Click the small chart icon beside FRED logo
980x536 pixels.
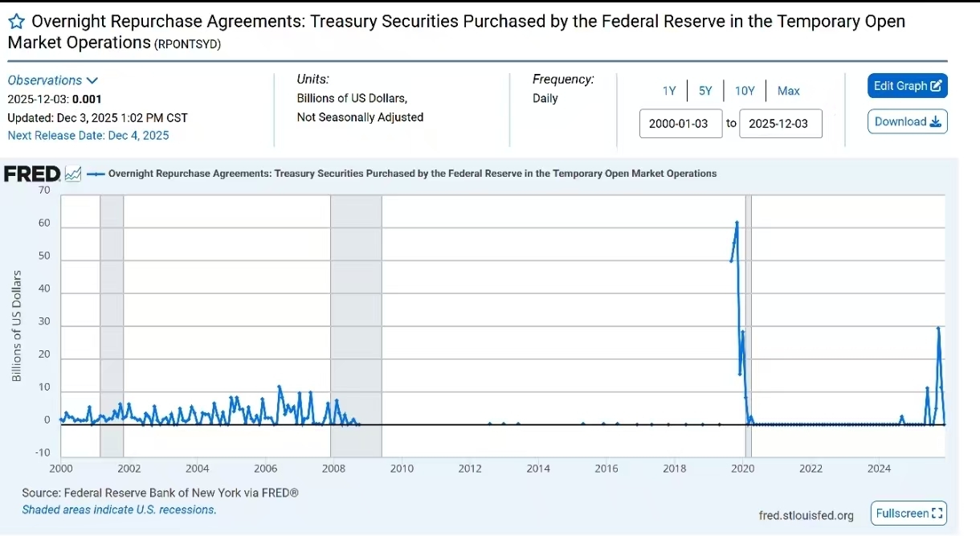[73, 174]
